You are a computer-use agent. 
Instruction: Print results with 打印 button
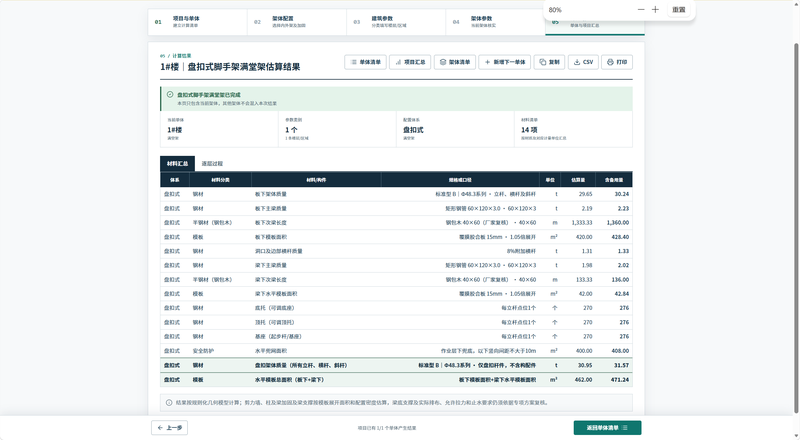(x=617, y=62)
